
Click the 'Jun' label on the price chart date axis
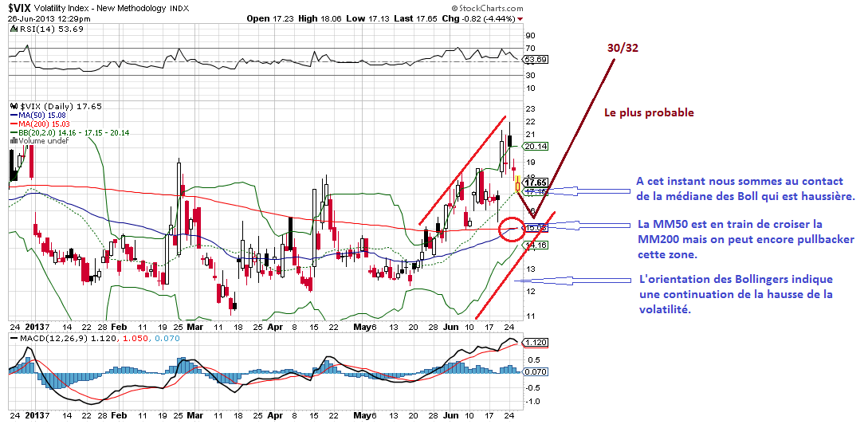click(x=452, y=327)
